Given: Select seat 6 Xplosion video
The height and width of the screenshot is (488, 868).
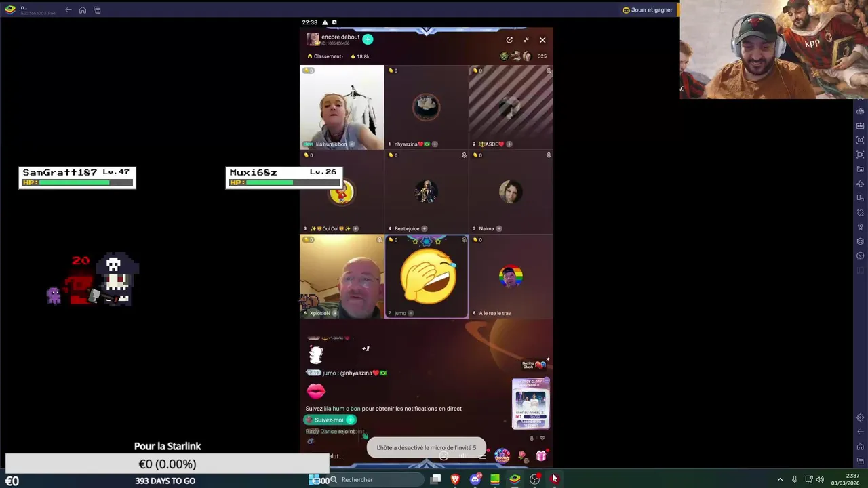Looking at the screenshot, I should pos(342,277).
